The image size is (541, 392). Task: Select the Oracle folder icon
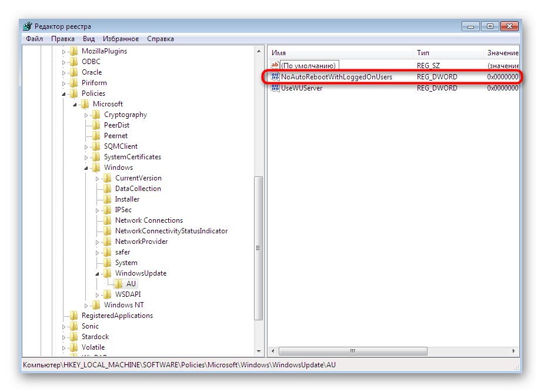[74, 72]
